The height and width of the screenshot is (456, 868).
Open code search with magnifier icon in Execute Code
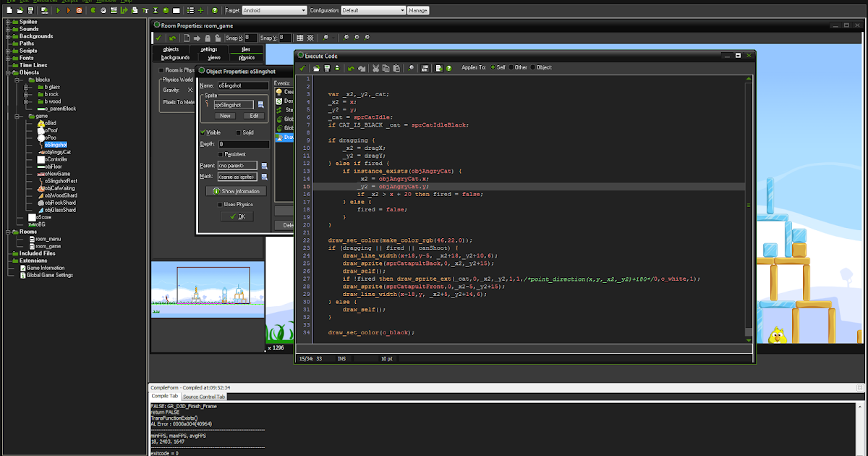410,68
